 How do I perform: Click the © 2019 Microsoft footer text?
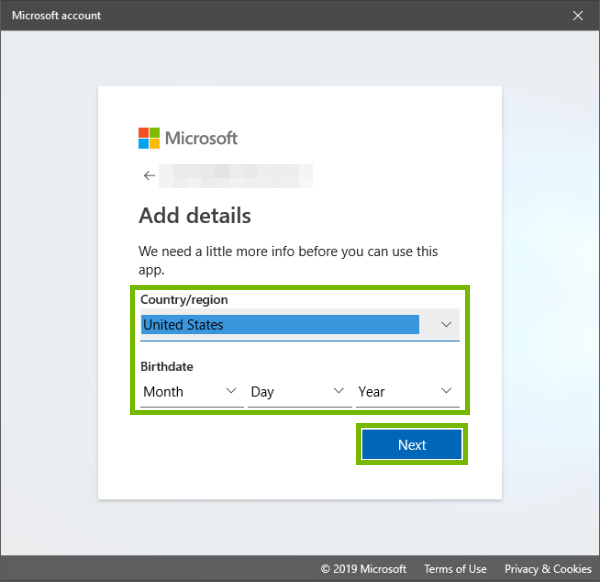364,569
